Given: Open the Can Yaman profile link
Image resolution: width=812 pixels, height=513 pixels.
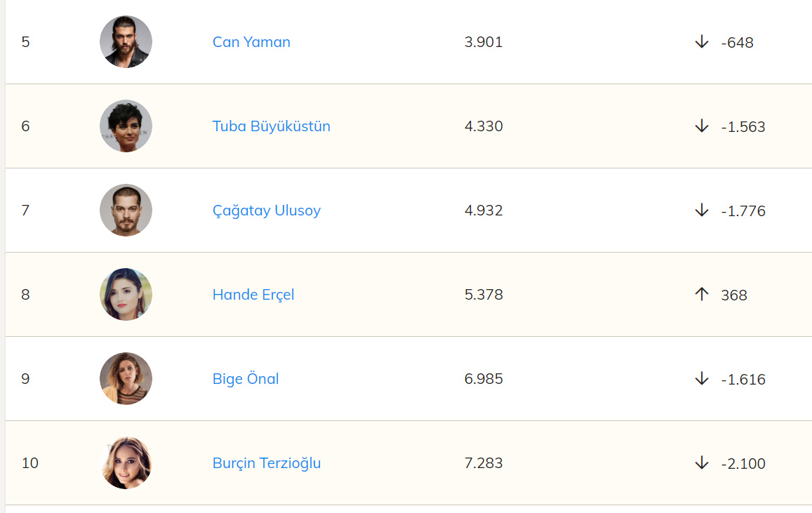Looking at the screenshot, I should pos(251,42).
